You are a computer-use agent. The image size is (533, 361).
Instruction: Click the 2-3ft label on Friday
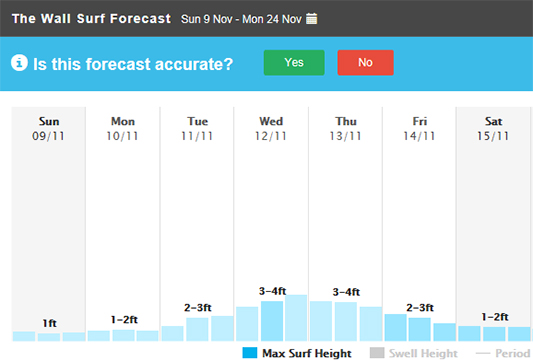point(420,308)
